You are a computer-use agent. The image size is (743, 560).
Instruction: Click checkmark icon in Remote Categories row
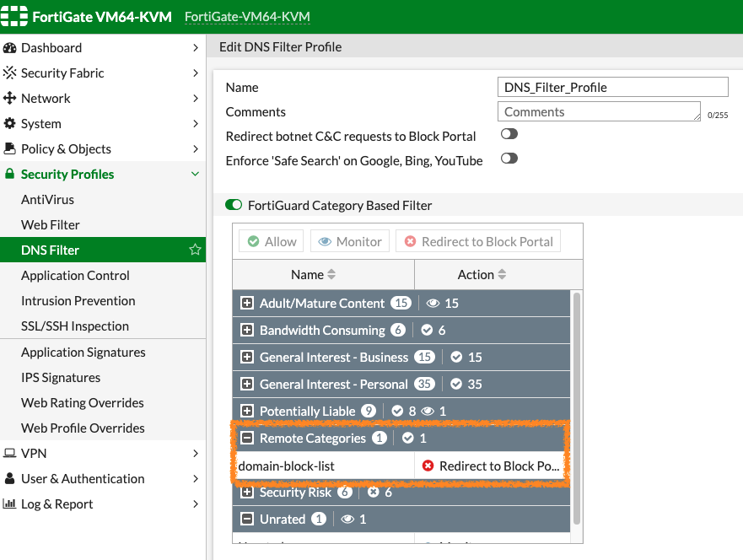coord(408,439)
